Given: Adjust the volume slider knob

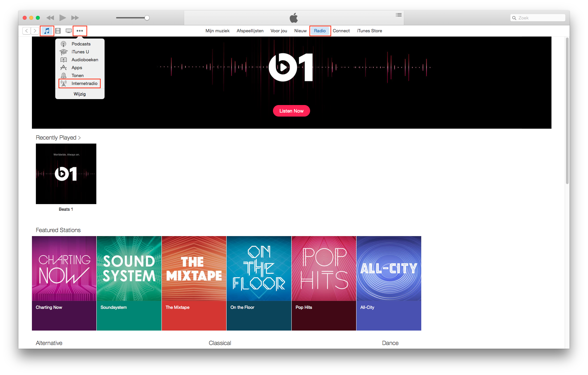Looking at the screenshot, I should pos(147,18).
